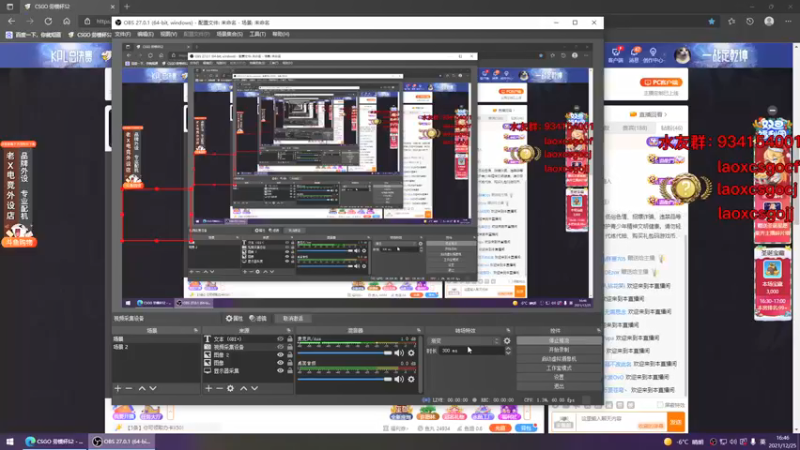Remove the selected scene with minus icon
Screen dimensions: 800x450
pyautogui.click(x=129, y=389)
